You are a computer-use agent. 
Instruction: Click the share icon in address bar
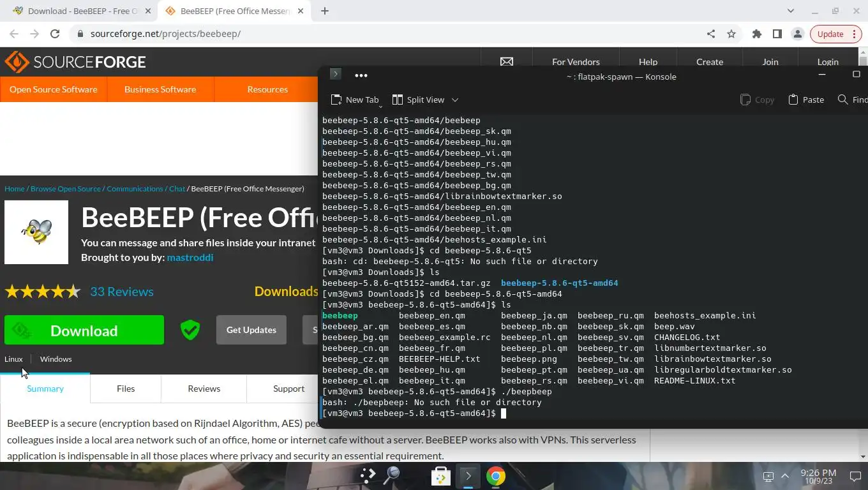pyautogui.click(x=711, y=34)
